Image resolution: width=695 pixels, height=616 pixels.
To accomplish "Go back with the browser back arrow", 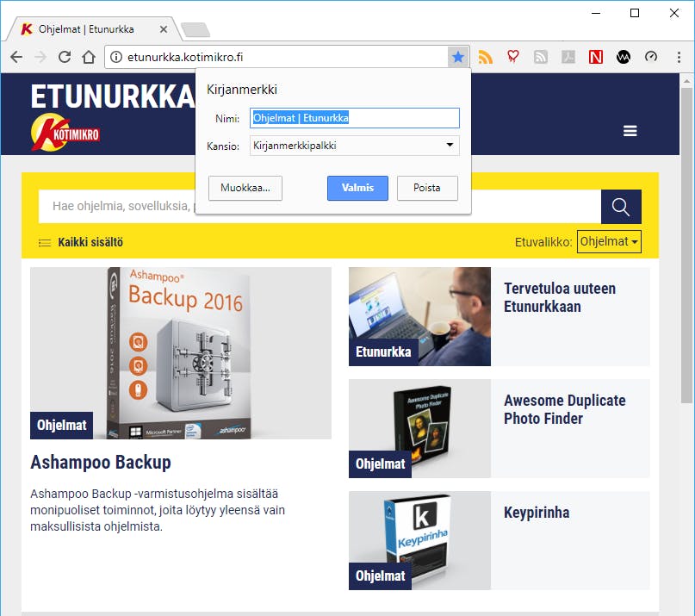I will 16,57.
